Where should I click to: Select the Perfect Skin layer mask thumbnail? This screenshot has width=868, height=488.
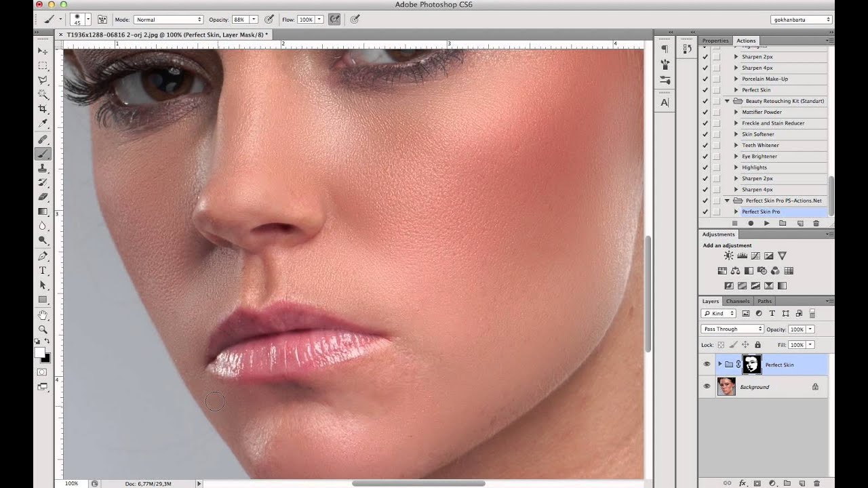click(x=751, y=365)
